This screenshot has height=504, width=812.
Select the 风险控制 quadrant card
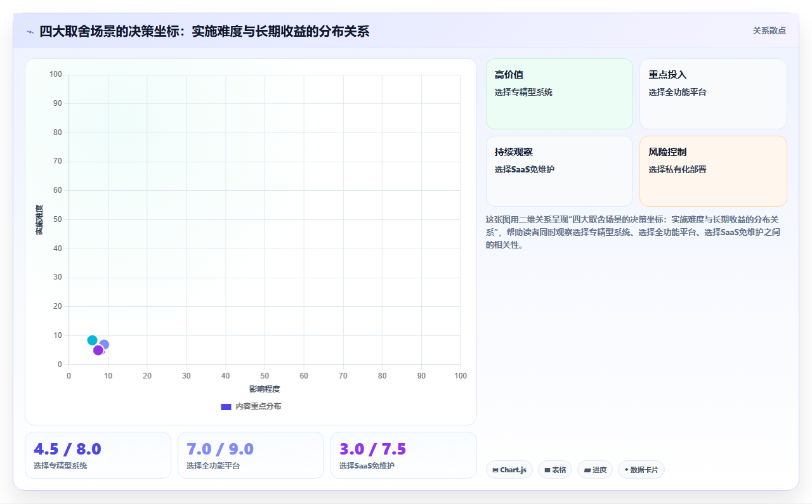[713, 171]
